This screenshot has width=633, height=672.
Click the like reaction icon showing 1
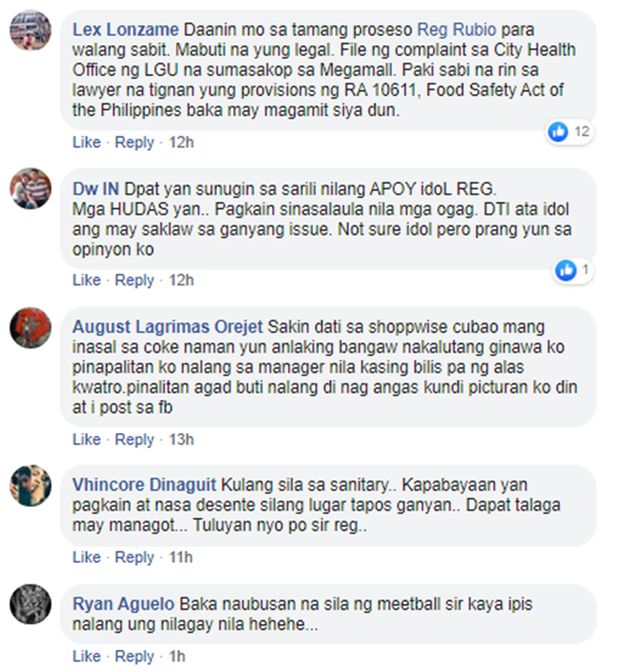coord(565,270)
